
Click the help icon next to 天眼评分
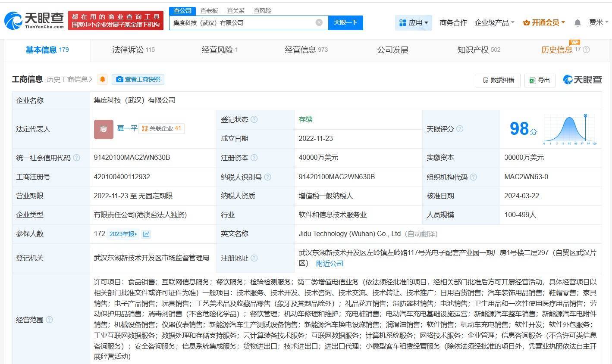point(460,129)
